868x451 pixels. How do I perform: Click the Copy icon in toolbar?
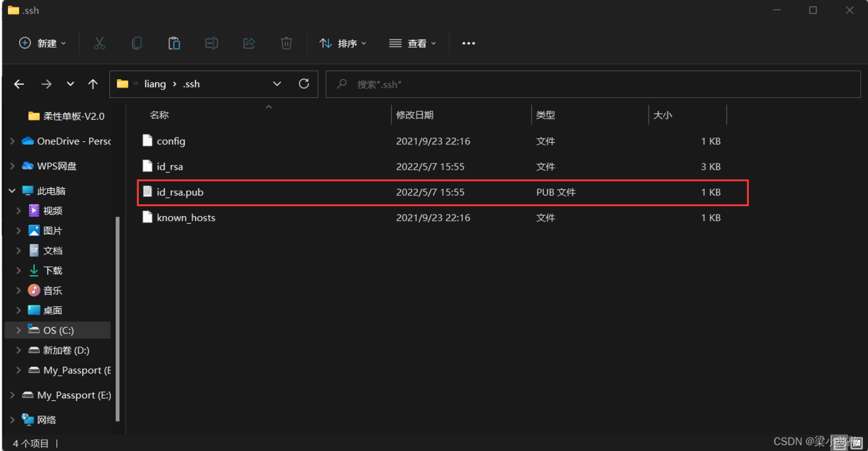(x=137, y=43)
